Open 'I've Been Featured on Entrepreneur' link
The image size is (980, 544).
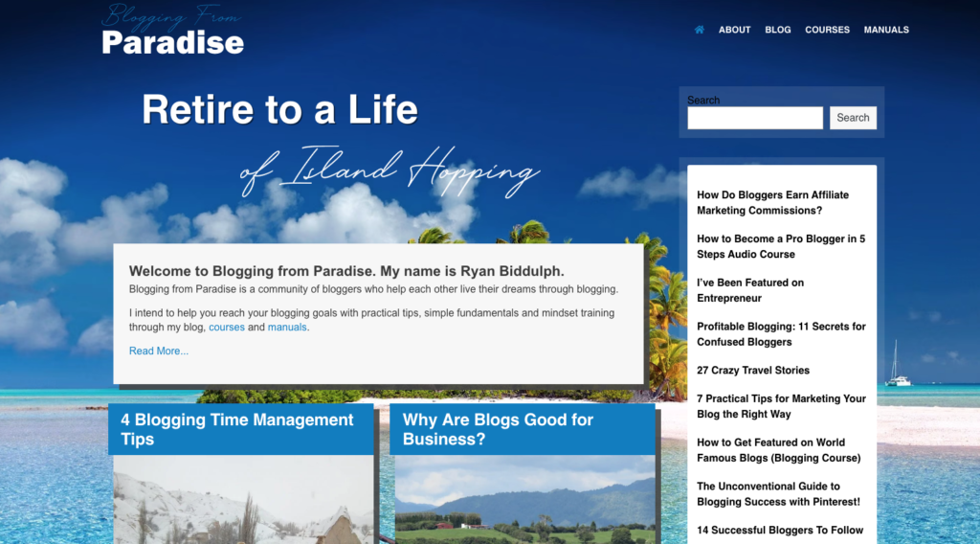pos(750,290)
